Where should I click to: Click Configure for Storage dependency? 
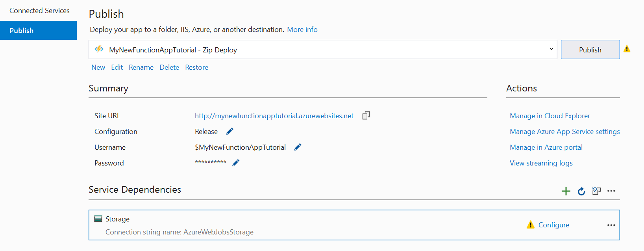click(x=553, y=225)
